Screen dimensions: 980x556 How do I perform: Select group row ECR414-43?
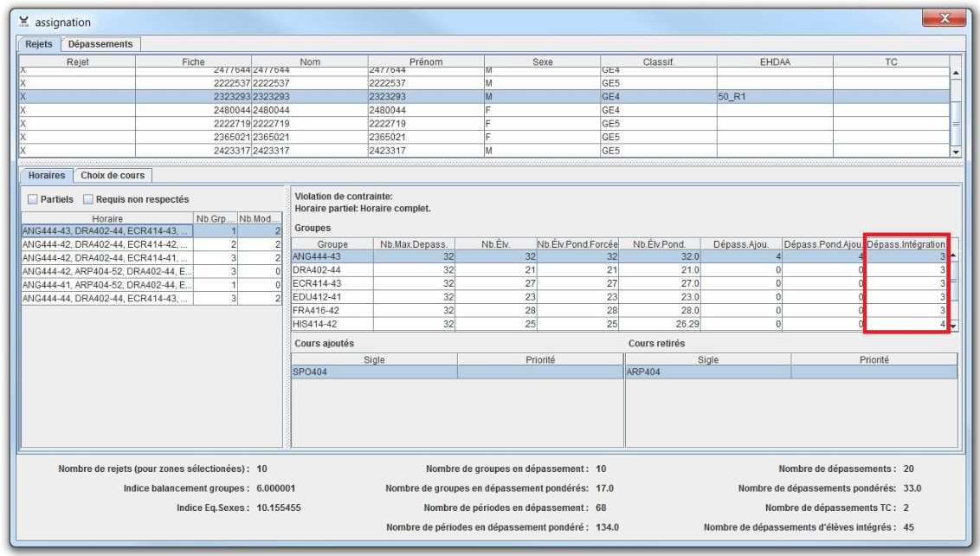[620, 283]
